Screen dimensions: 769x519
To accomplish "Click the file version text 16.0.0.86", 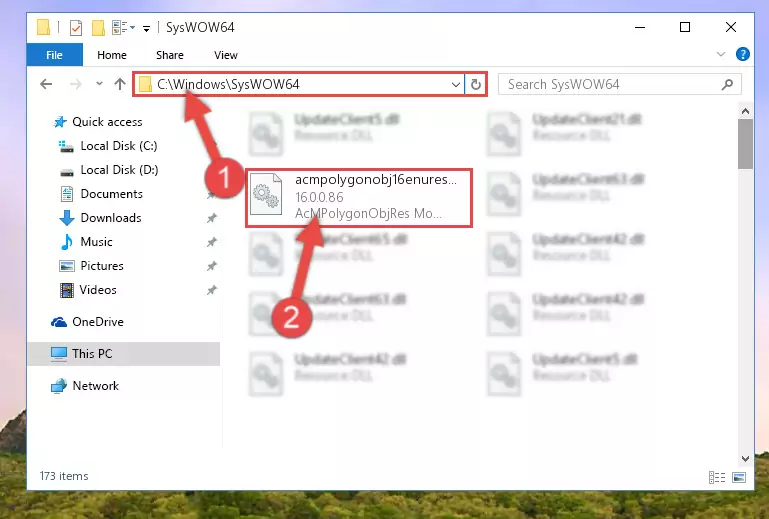I will point(319,197).
